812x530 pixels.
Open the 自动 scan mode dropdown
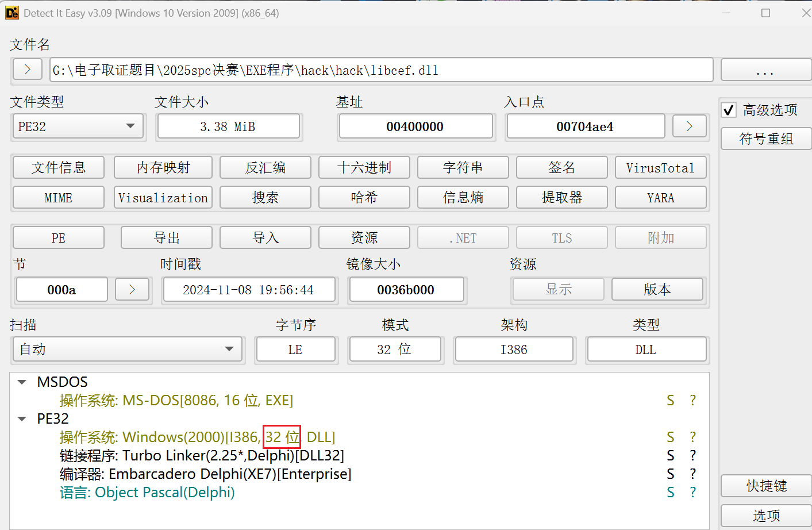pos(229,350)
